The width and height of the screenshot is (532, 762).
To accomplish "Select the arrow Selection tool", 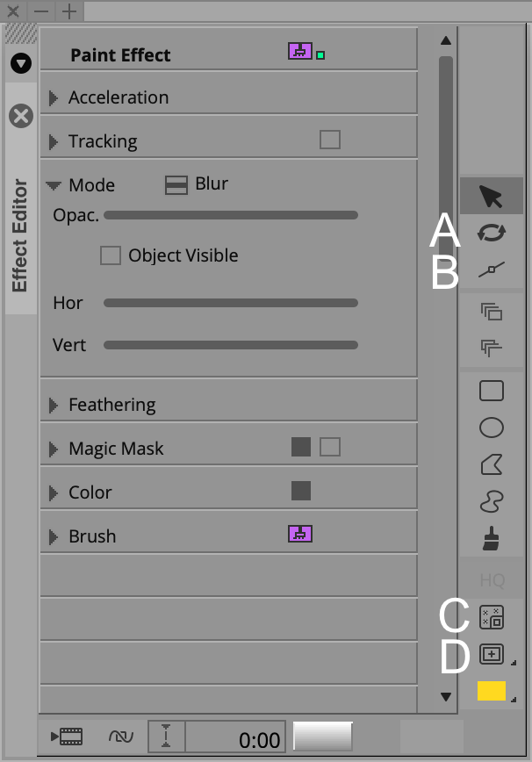I will [492, 196].
